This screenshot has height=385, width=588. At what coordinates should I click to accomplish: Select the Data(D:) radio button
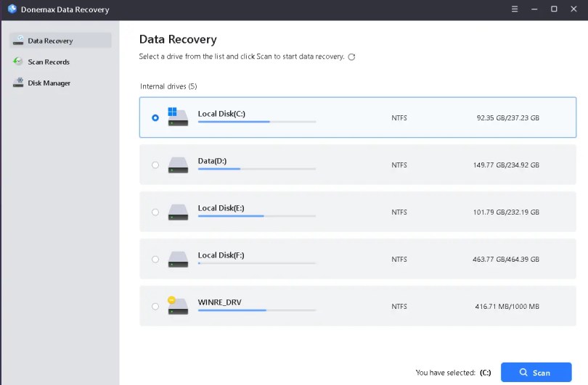tap(155, 165)
